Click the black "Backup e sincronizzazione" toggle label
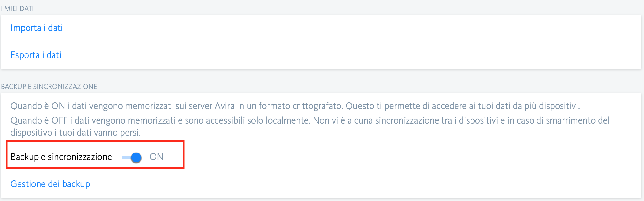Image resolution: width=644 pixels, height=201 pixels. click(x=61, y=157)
